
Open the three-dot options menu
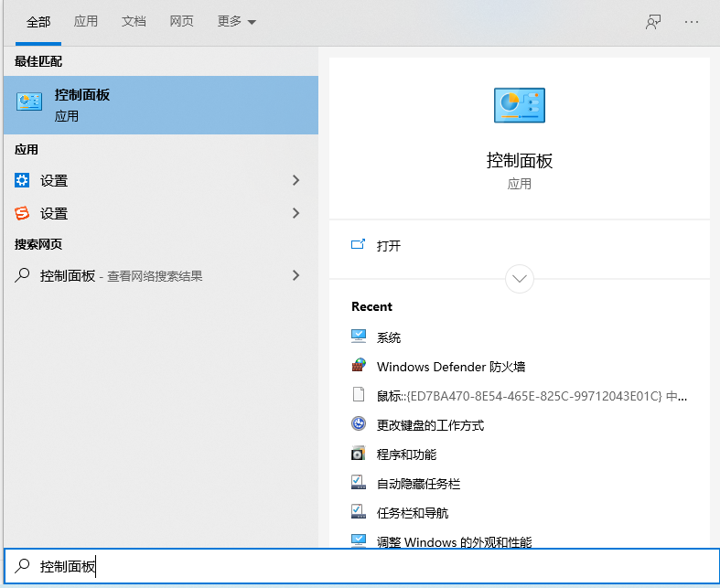[691, 22]
